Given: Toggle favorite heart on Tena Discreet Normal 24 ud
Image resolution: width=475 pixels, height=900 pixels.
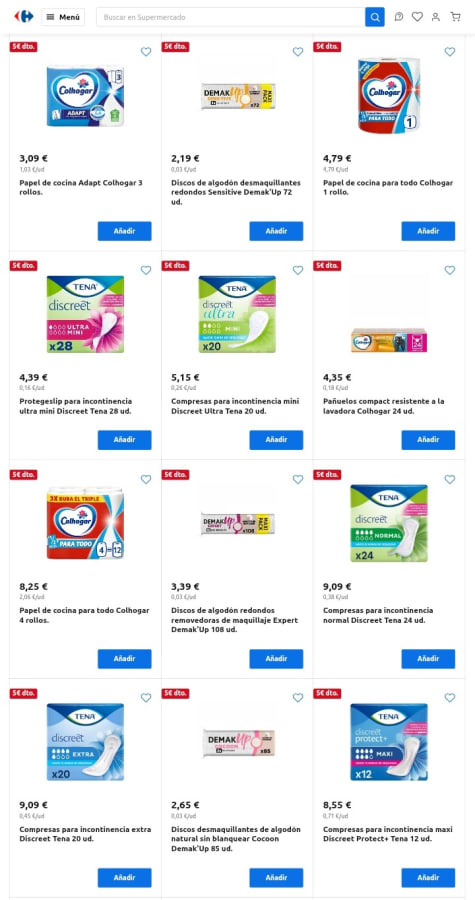Looking at the screenshot, I should point(450,479).
